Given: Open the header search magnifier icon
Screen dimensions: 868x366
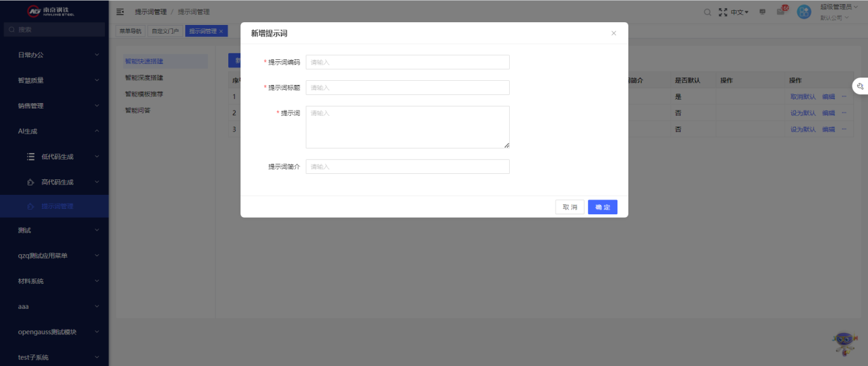Looking at the screenshot, I should (x=707, y=12).
